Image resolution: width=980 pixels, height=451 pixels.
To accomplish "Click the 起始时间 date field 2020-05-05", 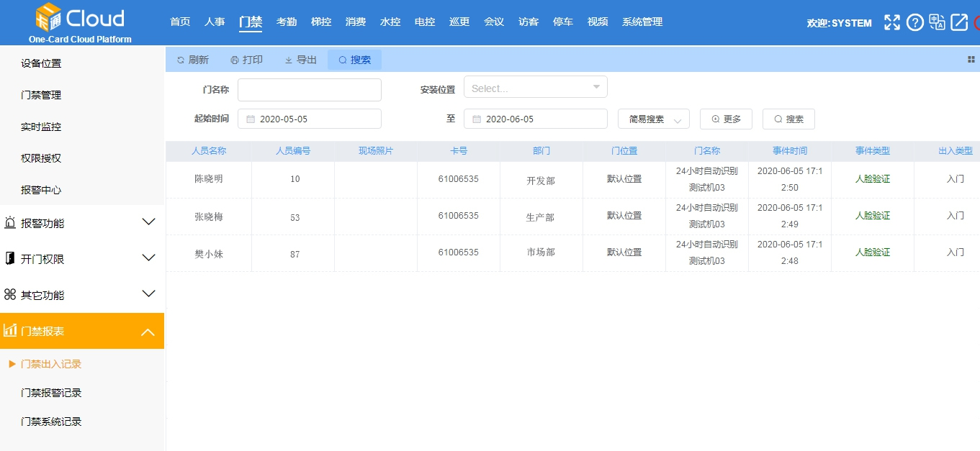I will coord(310,119).
